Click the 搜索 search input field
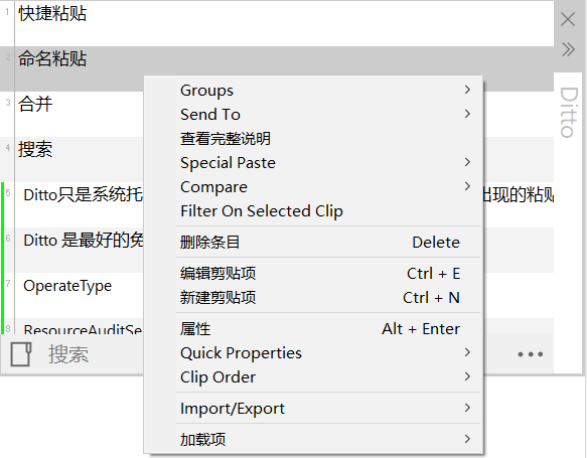The image size is (587, 458). point(94,354)
